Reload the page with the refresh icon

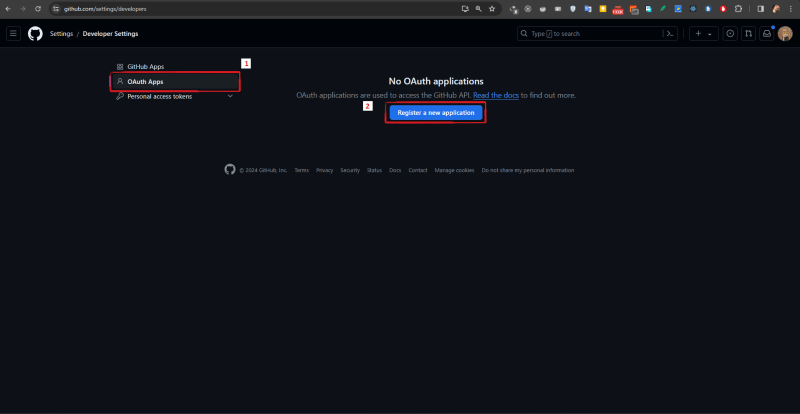[38, 9]
